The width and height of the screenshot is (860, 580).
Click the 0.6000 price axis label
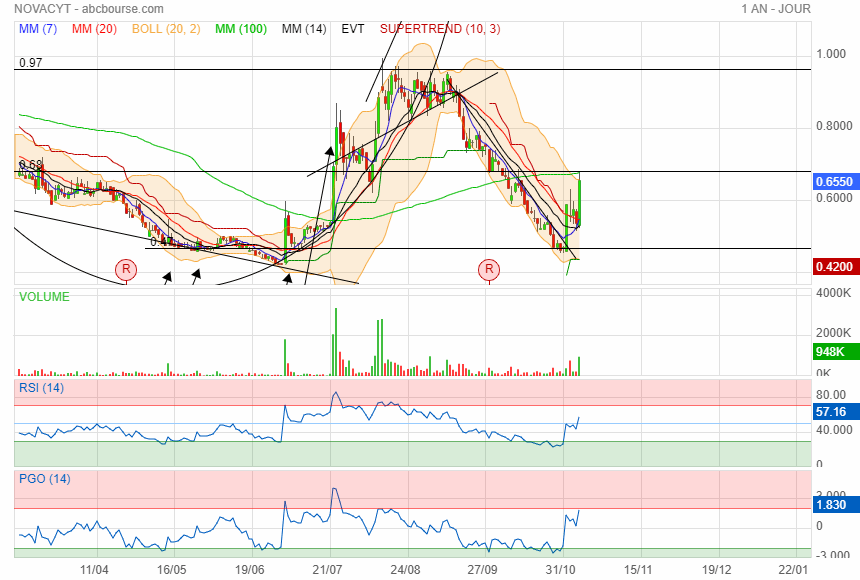pos(834,198)
